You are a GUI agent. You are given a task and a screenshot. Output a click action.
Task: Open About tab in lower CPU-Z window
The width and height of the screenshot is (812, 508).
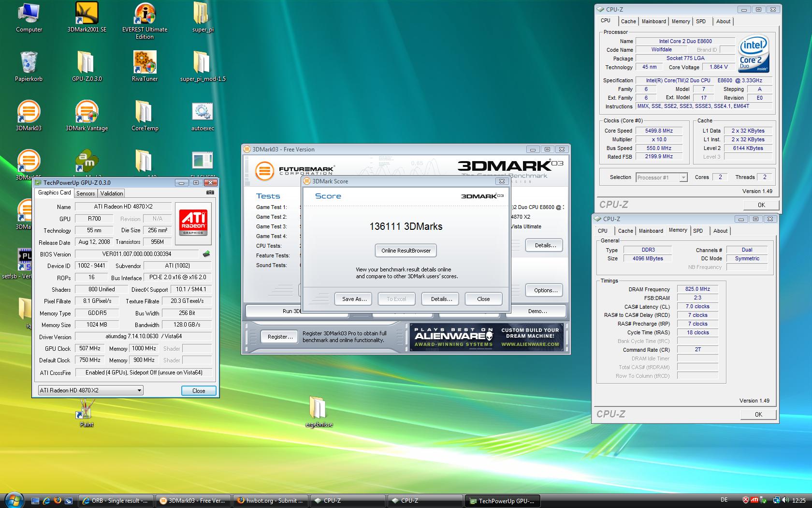(720, 231)
